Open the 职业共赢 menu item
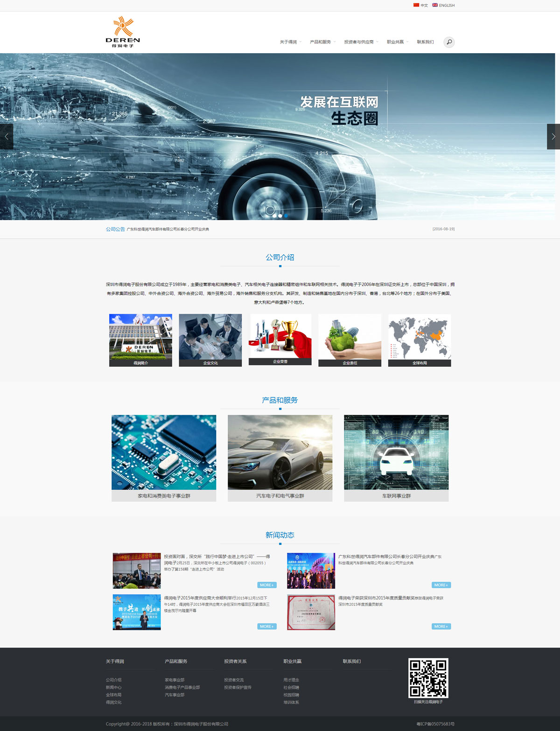This screenshot has height=731, width=560. coord(395,42)
